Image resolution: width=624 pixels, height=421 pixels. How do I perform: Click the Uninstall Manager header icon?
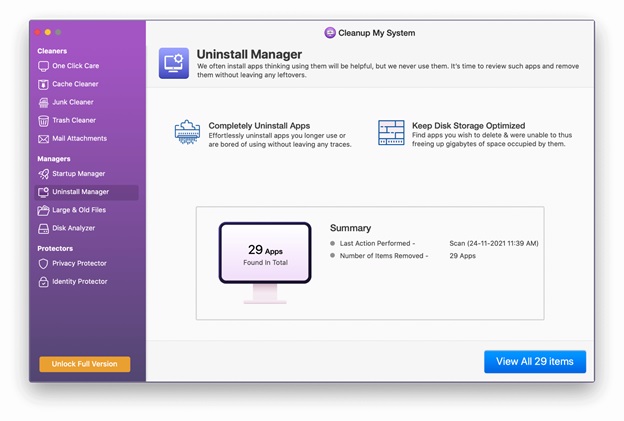173,63
